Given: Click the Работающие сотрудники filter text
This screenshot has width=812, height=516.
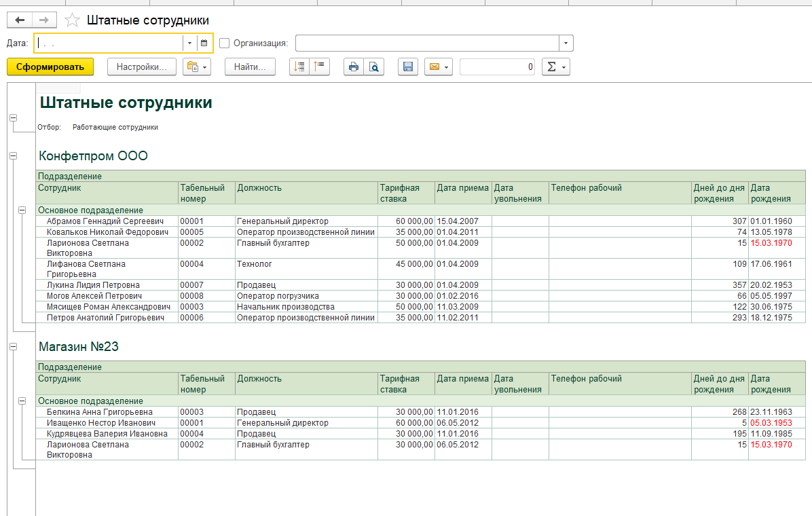Looking at the screenshot, I should (x=115, y=128).
